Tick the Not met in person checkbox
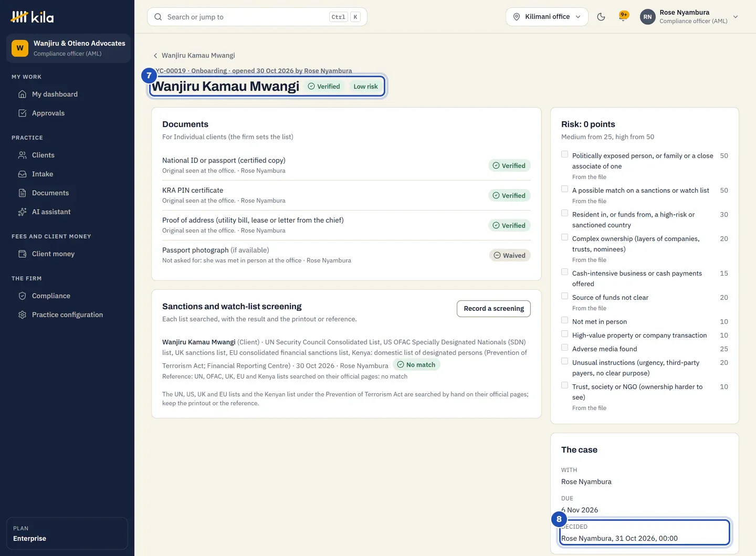The image size is (756, 556). click(x=565, y=320)
